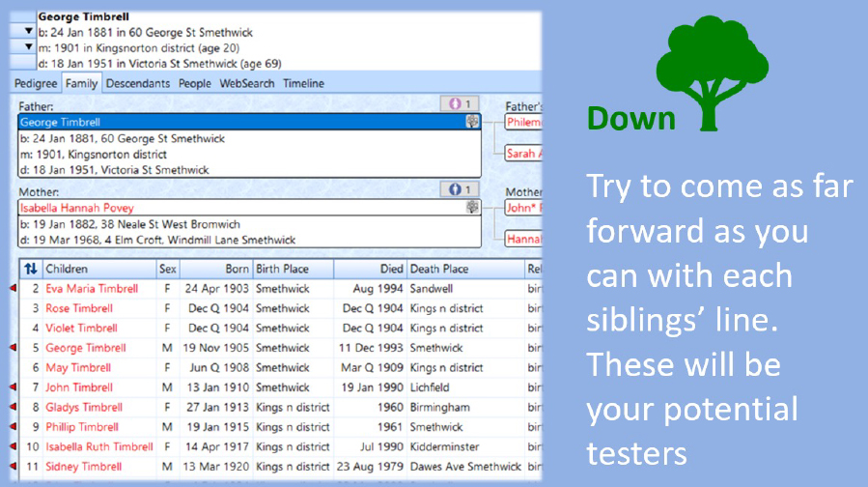Image resolution: width=868 pixels, height=487 pixels.
Task: Expand the dropdown arrow beside the birth line
Action: [28, 31]
